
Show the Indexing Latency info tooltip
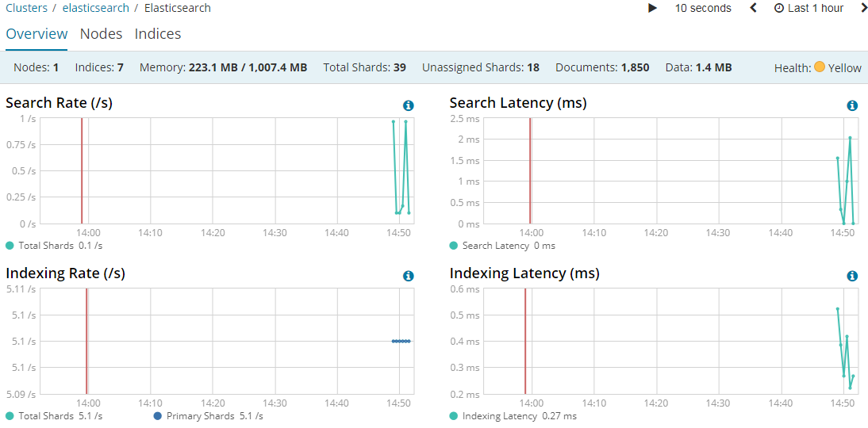[852, 276]
